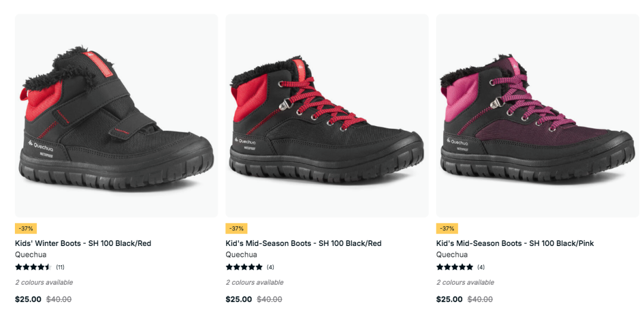Screen dimensions: 644x323
Task: Click the -37% discount badge on Mid-Season Black/Red boots
Action: (237, 228)
